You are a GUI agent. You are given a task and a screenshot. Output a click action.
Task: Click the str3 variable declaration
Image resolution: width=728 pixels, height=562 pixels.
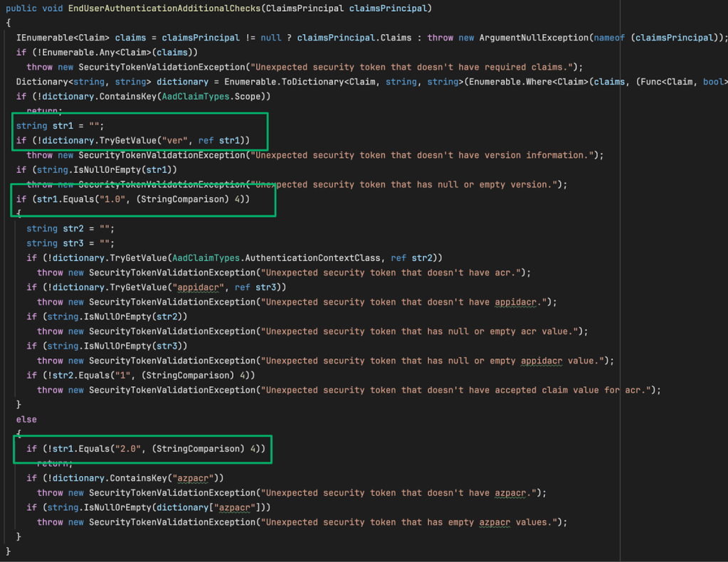tap(73, 243)
